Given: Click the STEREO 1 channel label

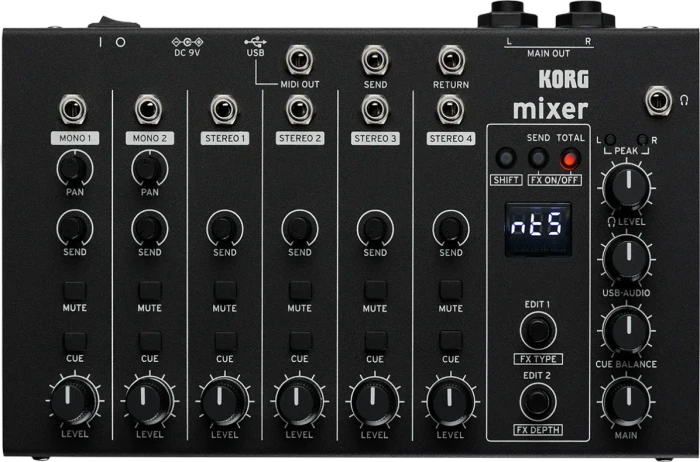Looking at the screenshot, I should 225,138.
